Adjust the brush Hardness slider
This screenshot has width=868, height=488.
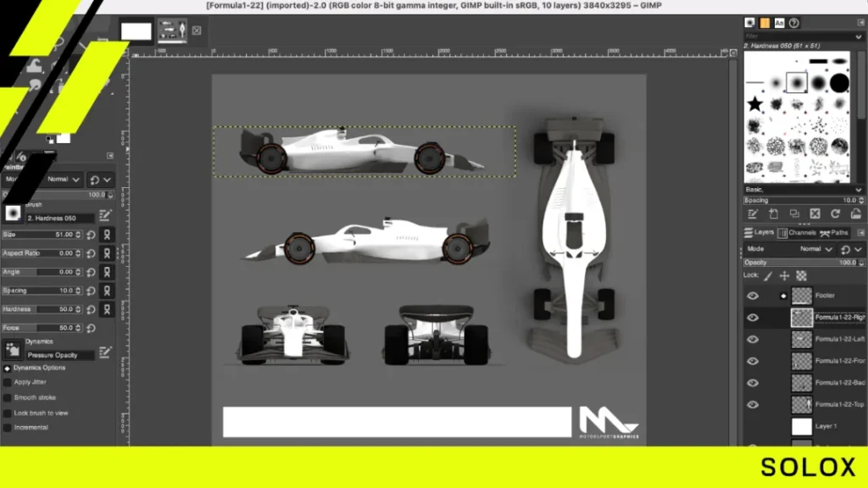coord(42,309)
